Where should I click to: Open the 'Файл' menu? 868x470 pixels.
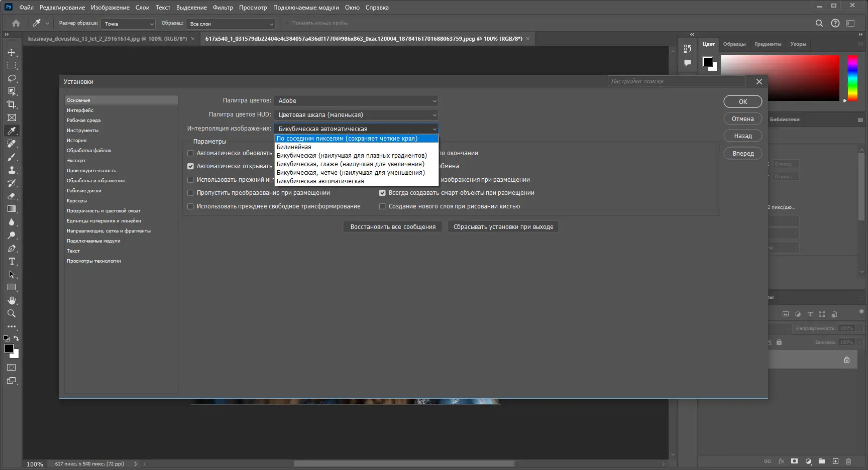[27, 8]
